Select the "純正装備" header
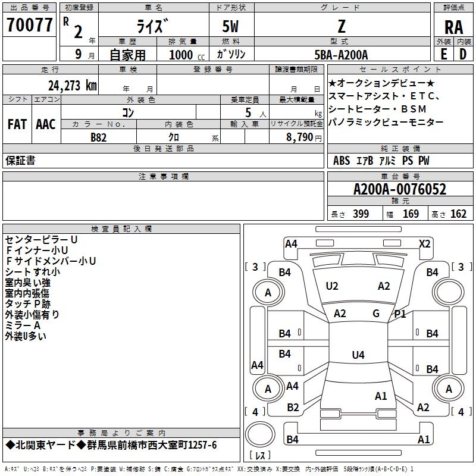The height and width of the screenshot is (476, 476). (x=400, y=148)
